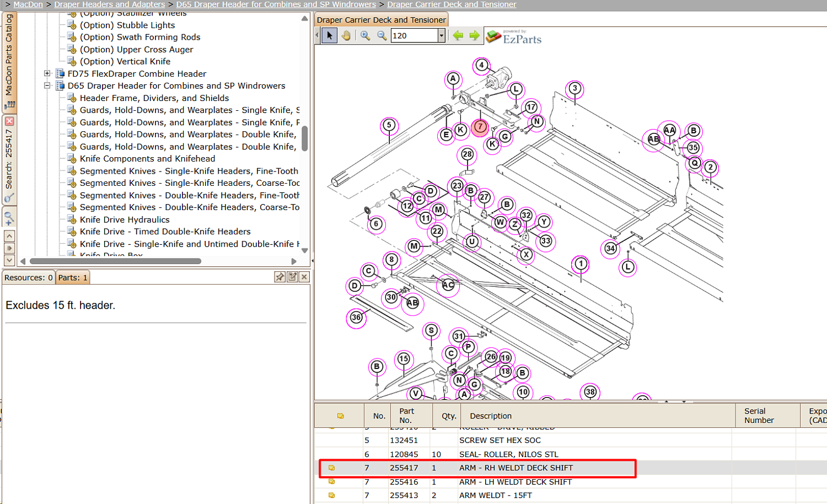Click the Knife Components and Knifehead page icon
827x504 pixels.
coord(72,159)
